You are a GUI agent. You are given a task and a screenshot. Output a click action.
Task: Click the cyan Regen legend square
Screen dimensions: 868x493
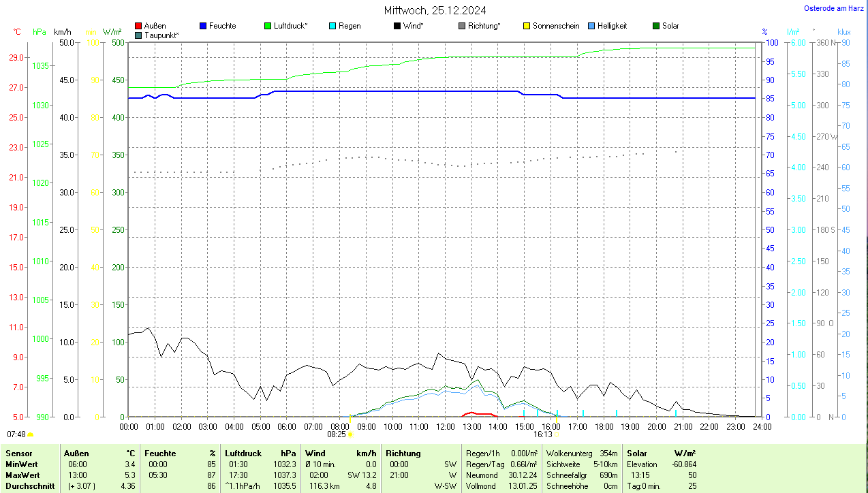tap(332, 26)
